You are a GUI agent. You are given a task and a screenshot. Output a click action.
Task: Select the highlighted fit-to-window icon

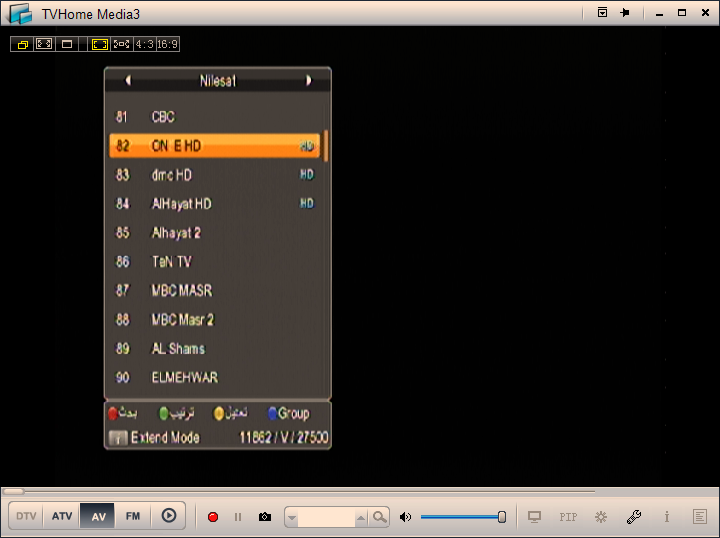pos(100,44)
